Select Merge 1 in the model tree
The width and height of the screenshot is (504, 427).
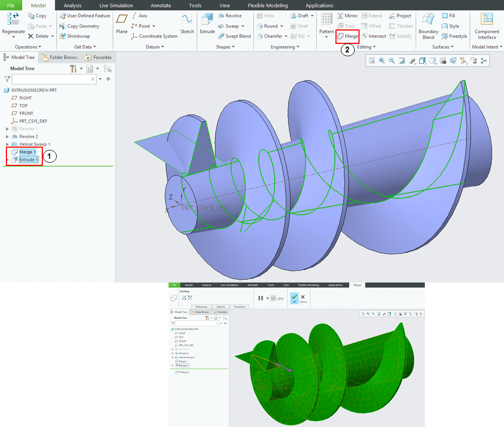coord(27,152)
